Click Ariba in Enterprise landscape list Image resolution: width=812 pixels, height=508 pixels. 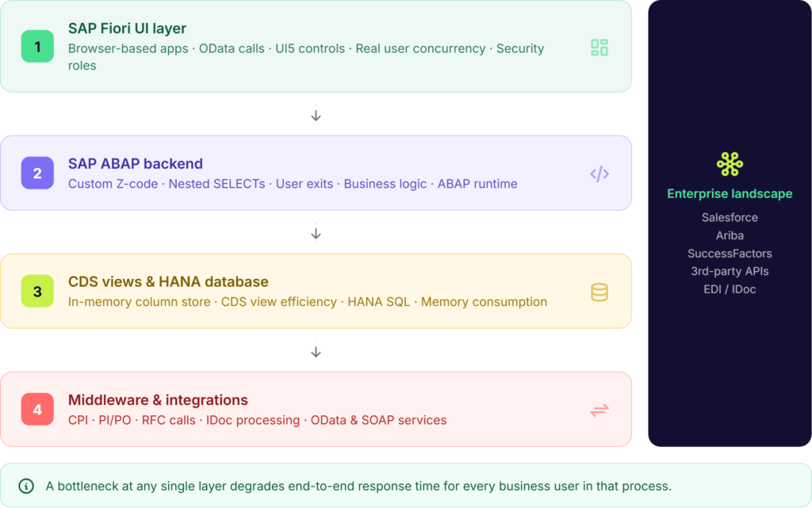tap(730, 235)
